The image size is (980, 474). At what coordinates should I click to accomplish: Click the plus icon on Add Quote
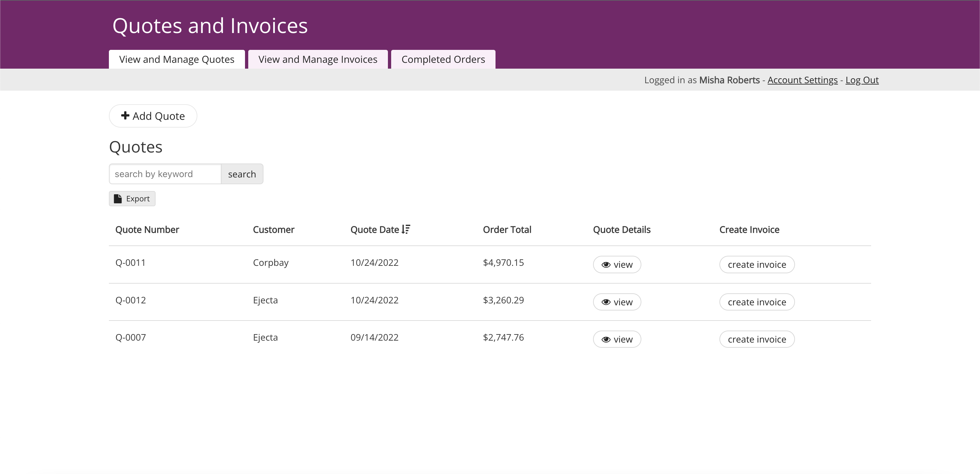pos(125,116)
